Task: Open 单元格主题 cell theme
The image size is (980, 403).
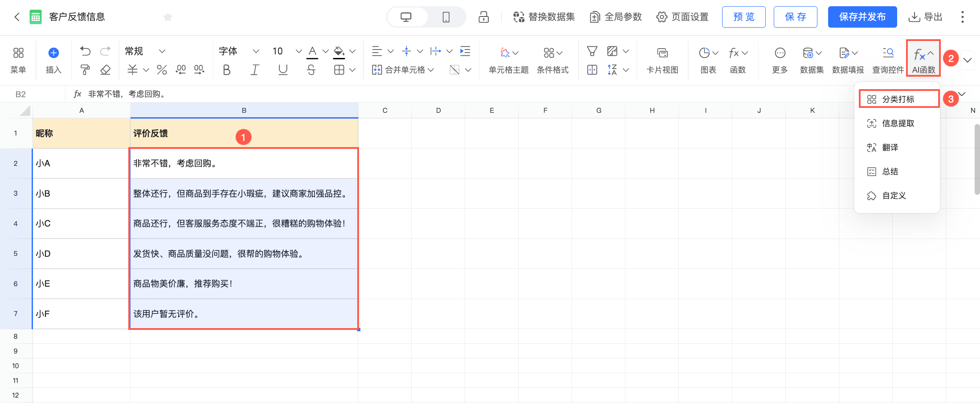Action: click(509, 60)
